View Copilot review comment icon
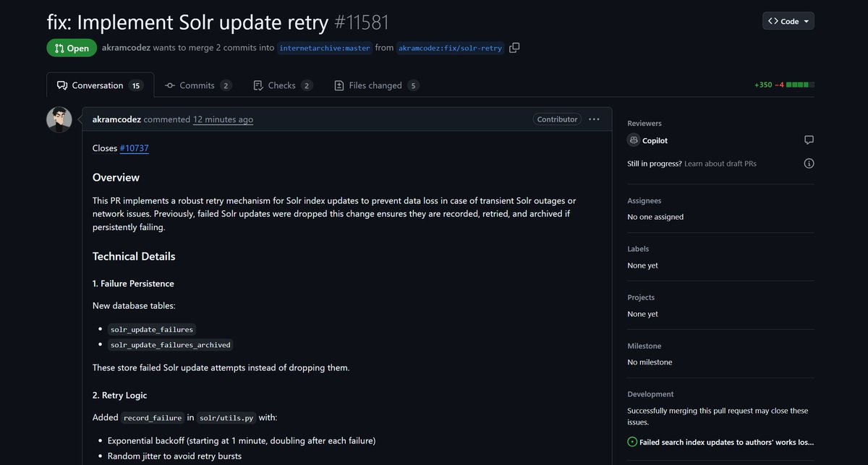868x465 pixels. coord(809,140)
